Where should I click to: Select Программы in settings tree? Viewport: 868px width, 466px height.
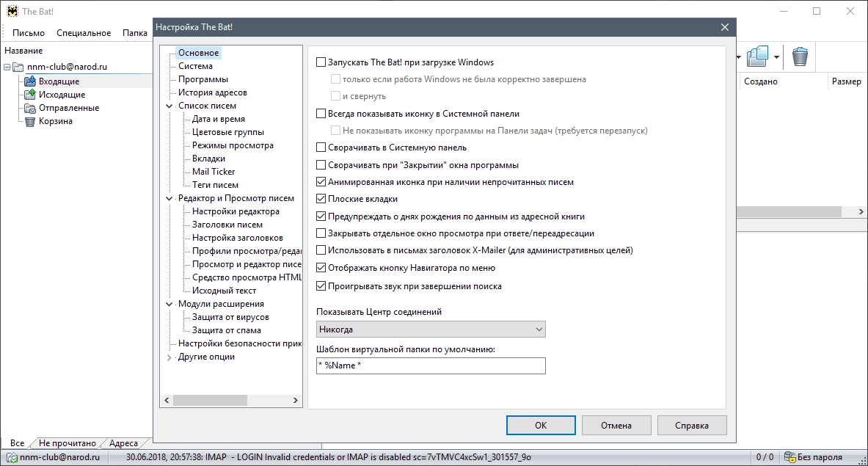click(203, 79)
